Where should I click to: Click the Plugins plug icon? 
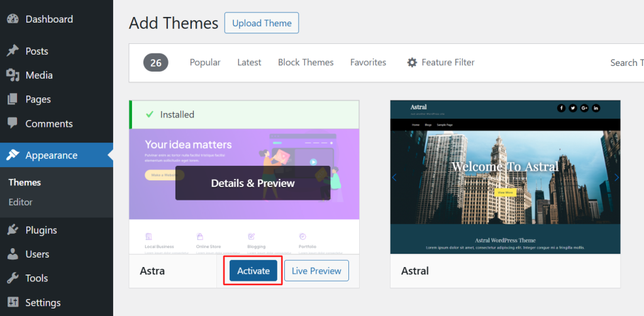pos(13,230)
